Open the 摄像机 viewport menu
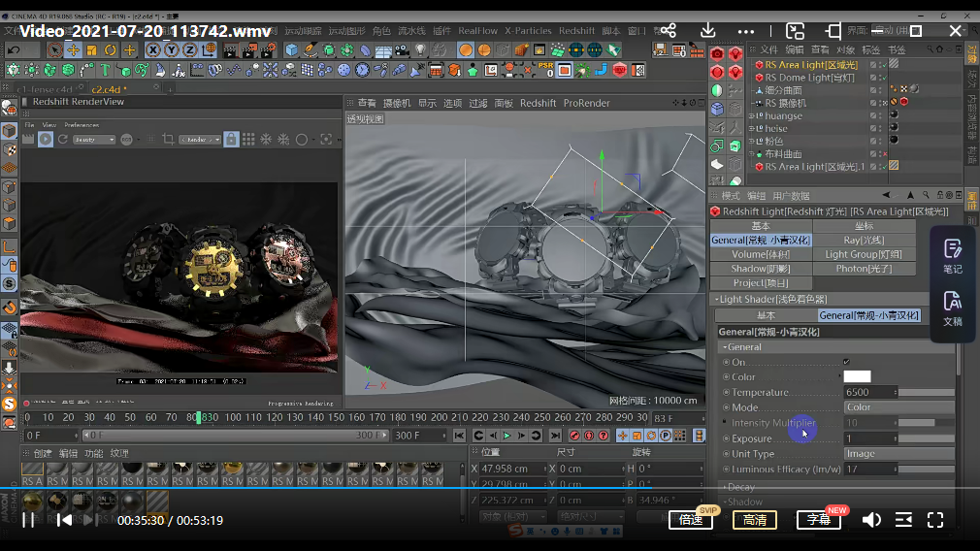Viewport: 980px width, 551px height. [397, 103]
